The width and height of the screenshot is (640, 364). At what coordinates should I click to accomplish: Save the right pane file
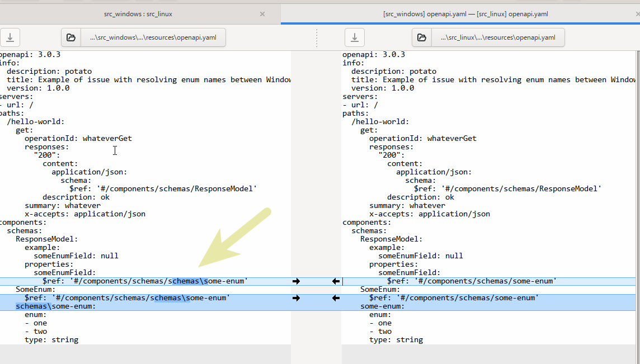point(354,37)
